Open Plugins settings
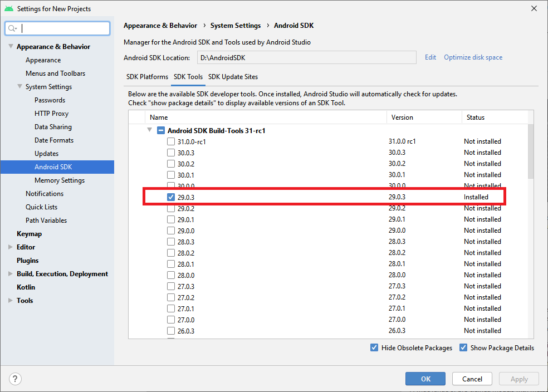The width and height of the screenshot is (548, 392). 28,260
